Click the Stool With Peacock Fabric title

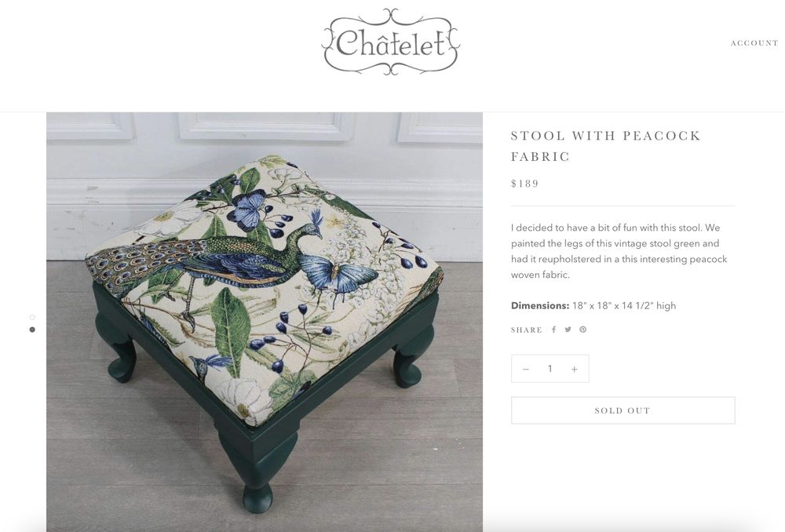pyautogui.click(x=605, y=146)
